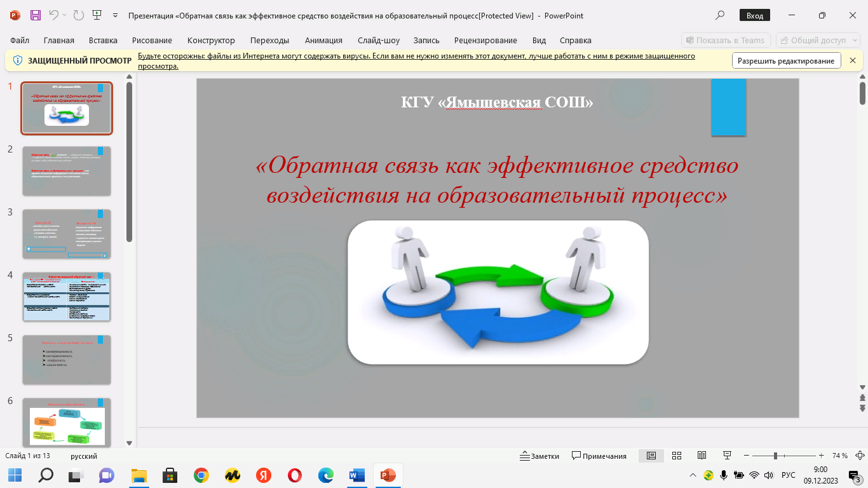The height and width of the screenshot is (488, 868).
Task: Toggle the Заметки notes pane
Action: (539, 456)
